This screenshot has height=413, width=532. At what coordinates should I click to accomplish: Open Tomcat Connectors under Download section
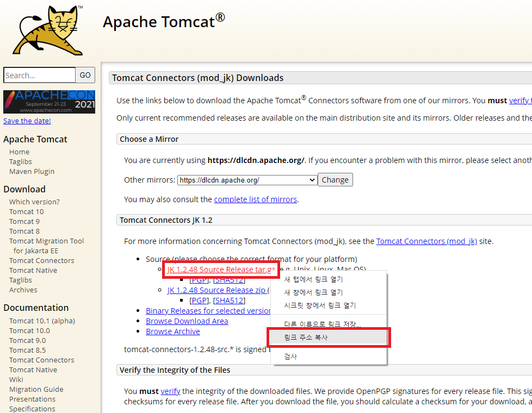click(x=42, y=260)
